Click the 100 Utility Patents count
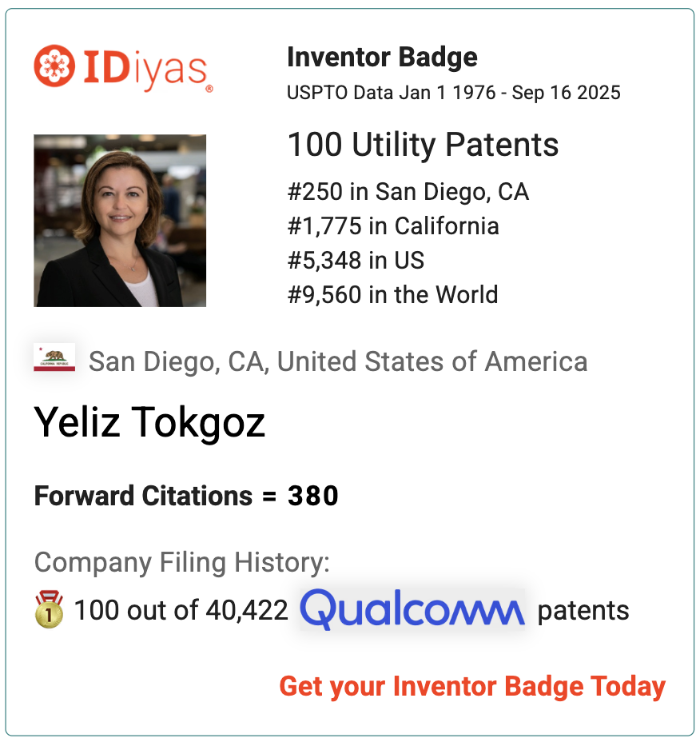This screenshot has height=742, width=700. point(423,145)
